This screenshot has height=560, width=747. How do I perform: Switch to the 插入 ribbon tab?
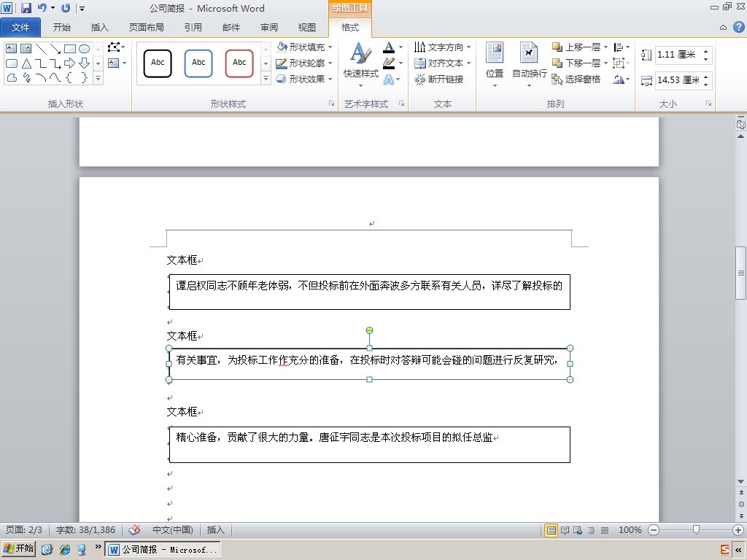pos(99,27)
